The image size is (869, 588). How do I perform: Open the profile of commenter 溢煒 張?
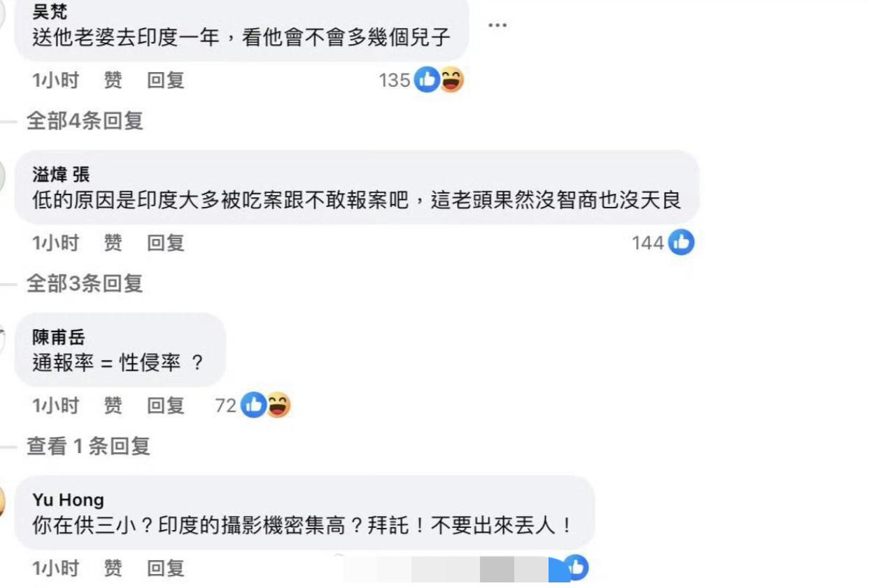pyautogui.click(x=61, y=174)
